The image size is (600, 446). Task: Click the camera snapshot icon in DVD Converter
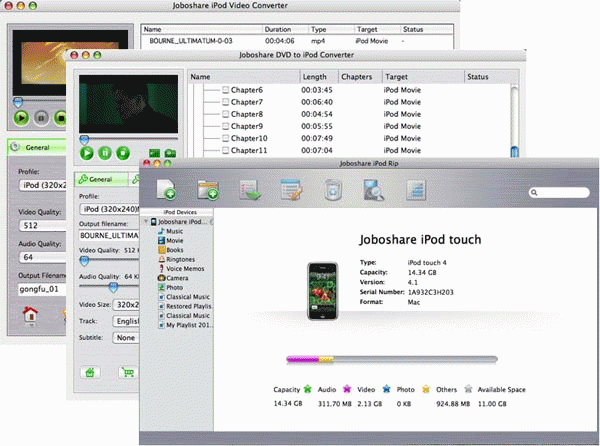pos(170,153)
